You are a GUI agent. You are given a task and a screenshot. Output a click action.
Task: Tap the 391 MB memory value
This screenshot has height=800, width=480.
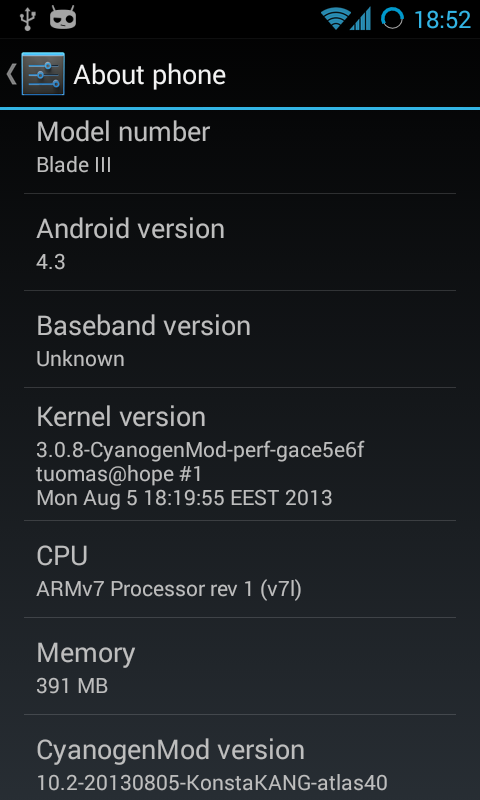coord(72,686)
